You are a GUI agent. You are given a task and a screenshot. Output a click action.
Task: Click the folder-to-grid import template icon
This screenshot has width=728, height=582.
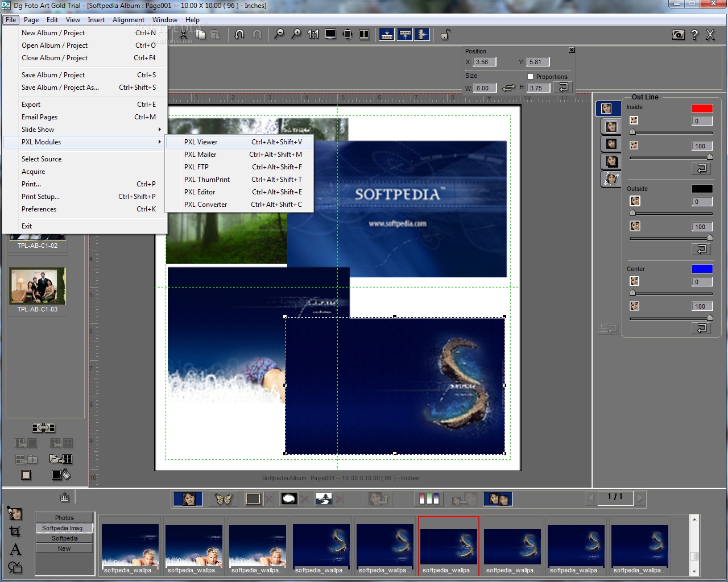[61, 459]
